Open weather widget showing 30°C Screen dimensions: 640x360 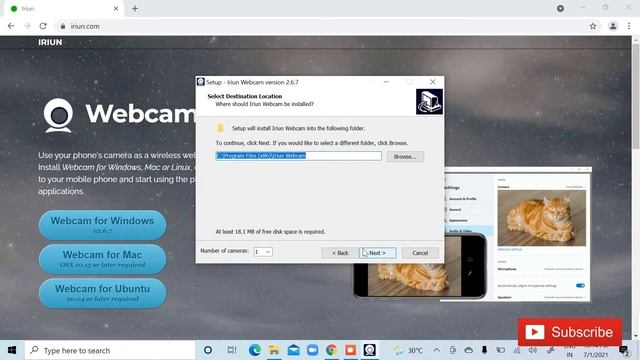pyautogui.click(x=408, y=350)
